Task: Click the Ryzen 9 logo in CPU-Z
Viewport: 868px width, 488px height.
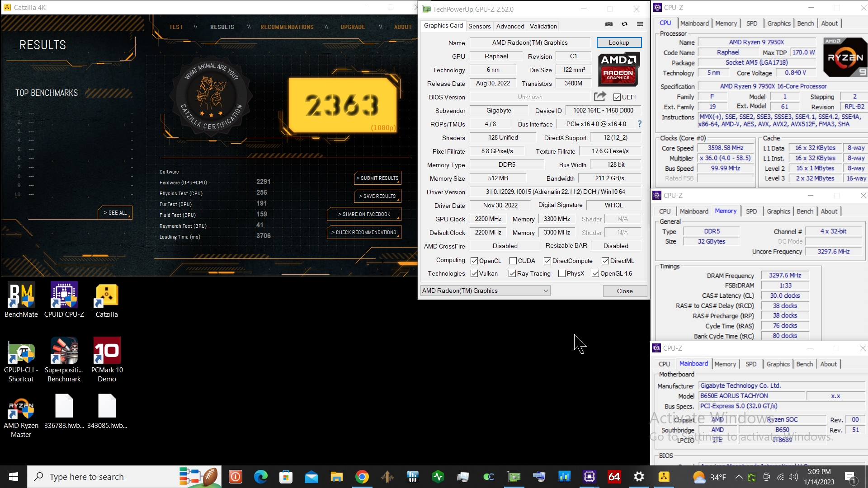Action: [x=845, y=57]
